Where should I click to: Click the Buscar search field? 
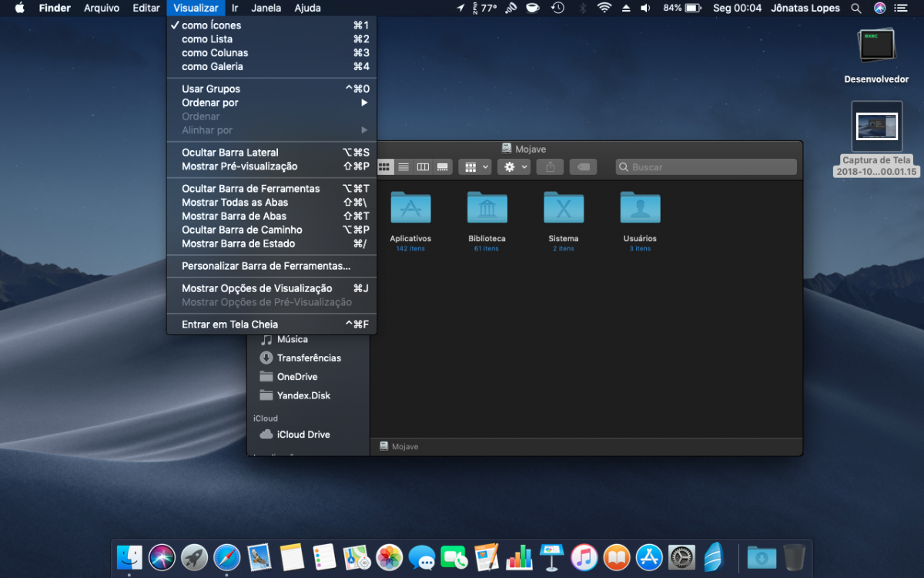coord(706,167)
